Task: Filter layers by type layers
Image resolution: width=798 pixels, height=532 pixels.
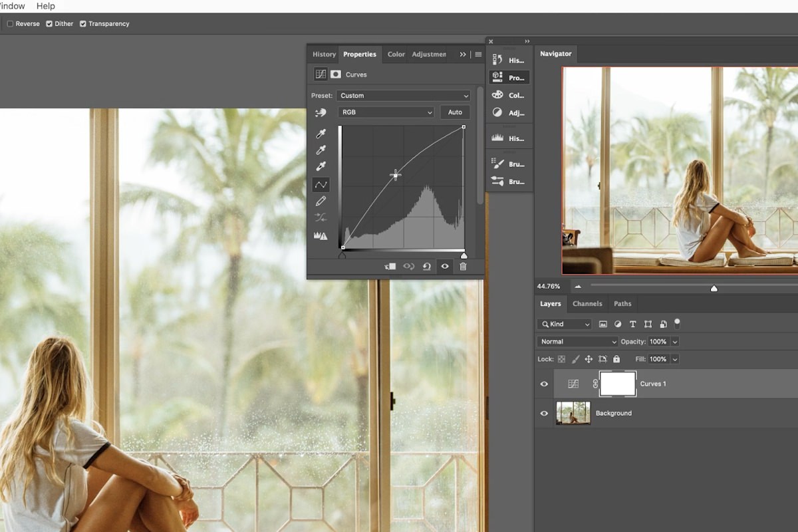Action: pyautogui.click(x=632, y=324)
